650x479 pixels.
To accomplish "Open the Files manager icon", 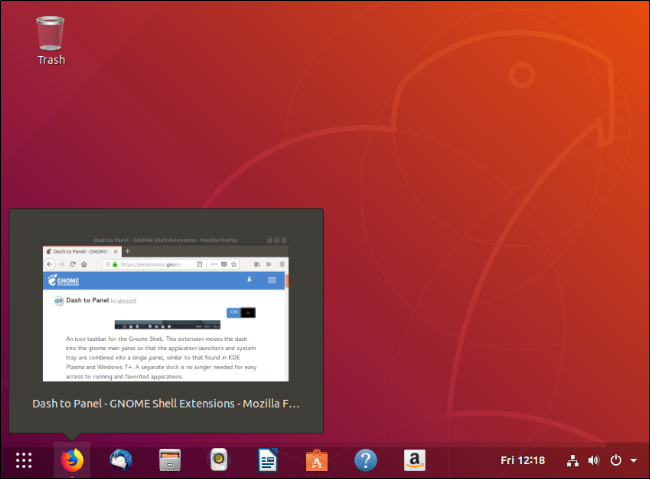I will click(170, 460).
